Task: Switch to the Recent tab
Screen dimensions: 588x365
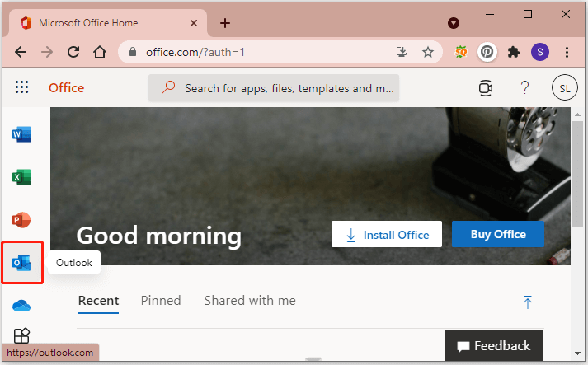Action: coord(99,301)
